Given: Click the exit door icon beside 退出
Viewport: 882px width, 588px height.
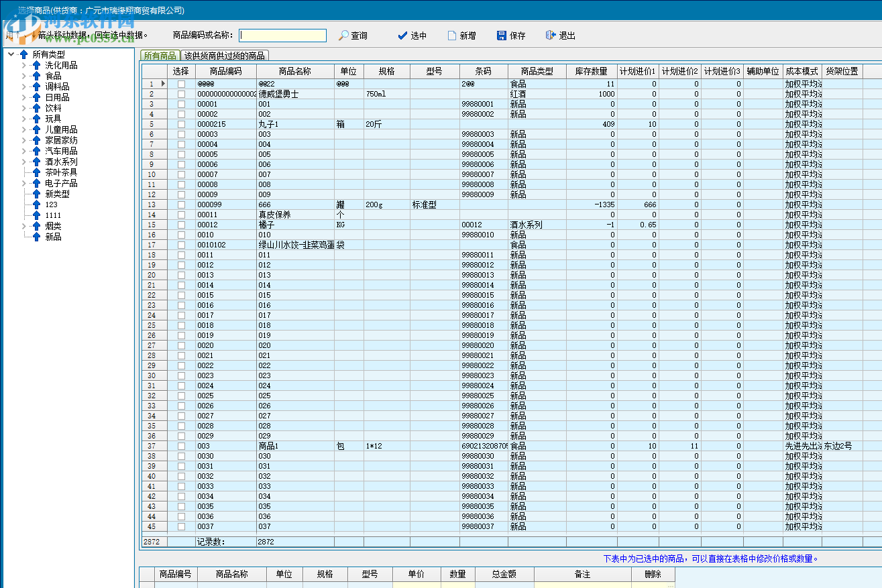Looking at the screenshot, I should (x=551, y=36).
